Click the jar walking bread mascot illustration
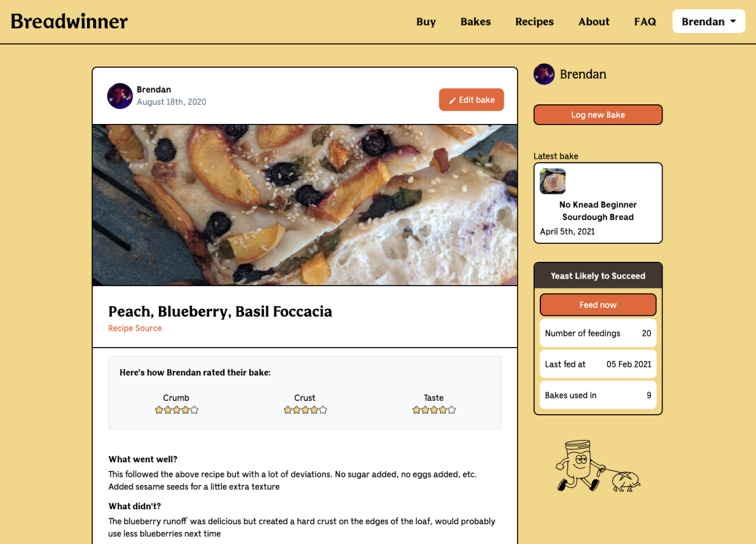Viewport: 756px width, 544px height. point(598,466)
